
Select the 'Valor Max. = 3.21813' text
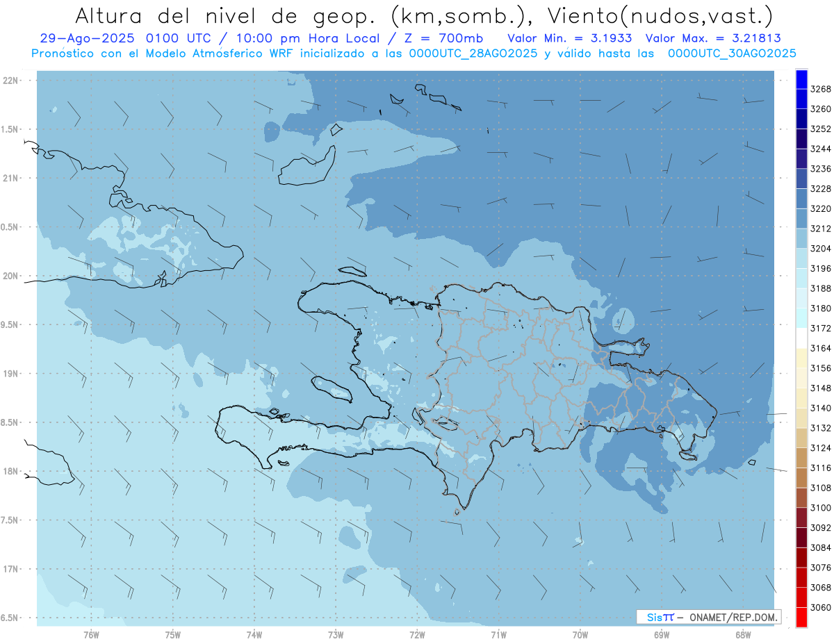tap(714, 38)
